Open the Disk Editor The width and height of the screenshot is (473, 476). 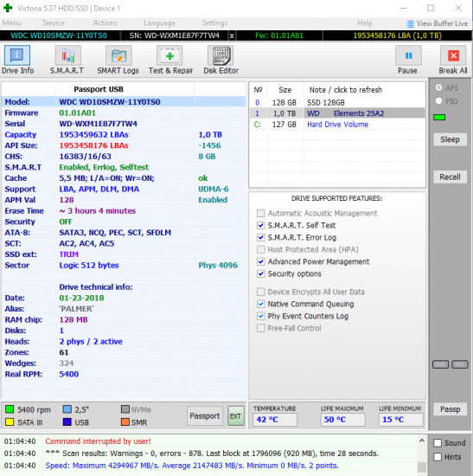click(x=221, y=60)
